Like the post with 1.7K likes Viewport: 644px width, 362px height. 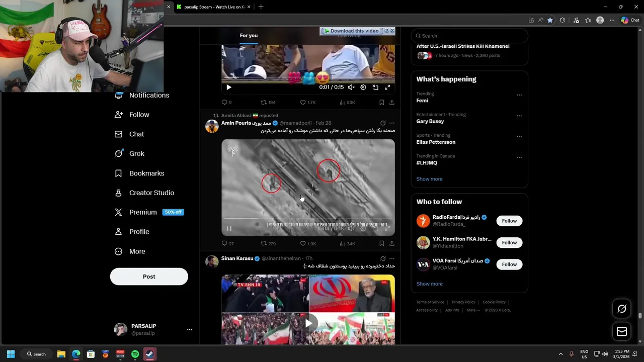pos(308,103)
